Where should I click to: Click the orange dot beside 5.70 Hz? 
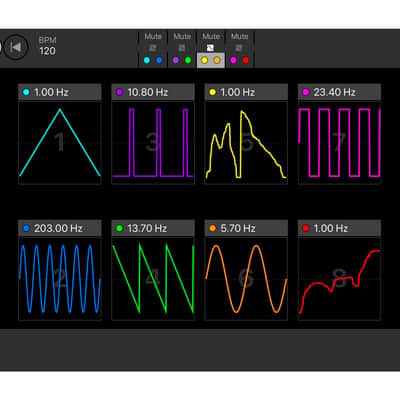pos(212,228)
